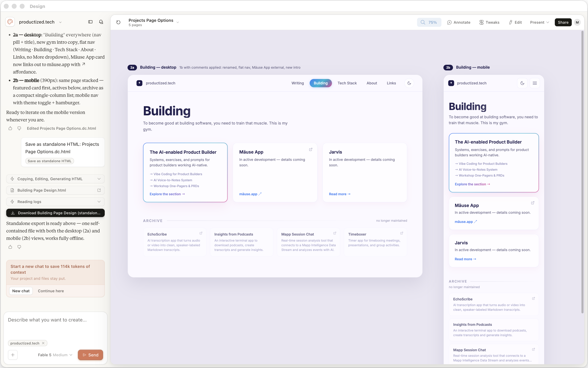Image resolution: width=588 pixels, height=368 pixels.
Task: Focus the Describe what you want input
Action: click(x=55, y=320)
